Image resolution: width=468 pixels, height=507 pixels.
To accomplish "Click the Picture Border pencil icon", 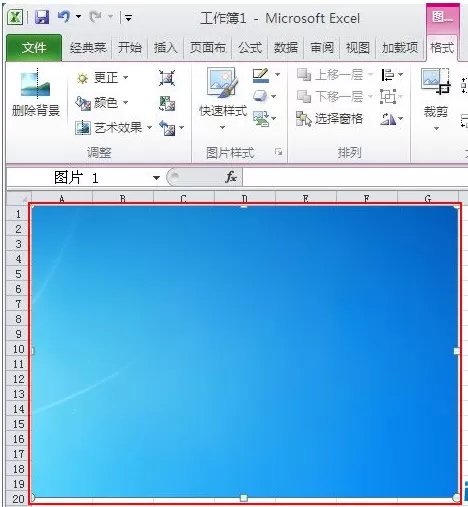I will (x=261, y=76).
